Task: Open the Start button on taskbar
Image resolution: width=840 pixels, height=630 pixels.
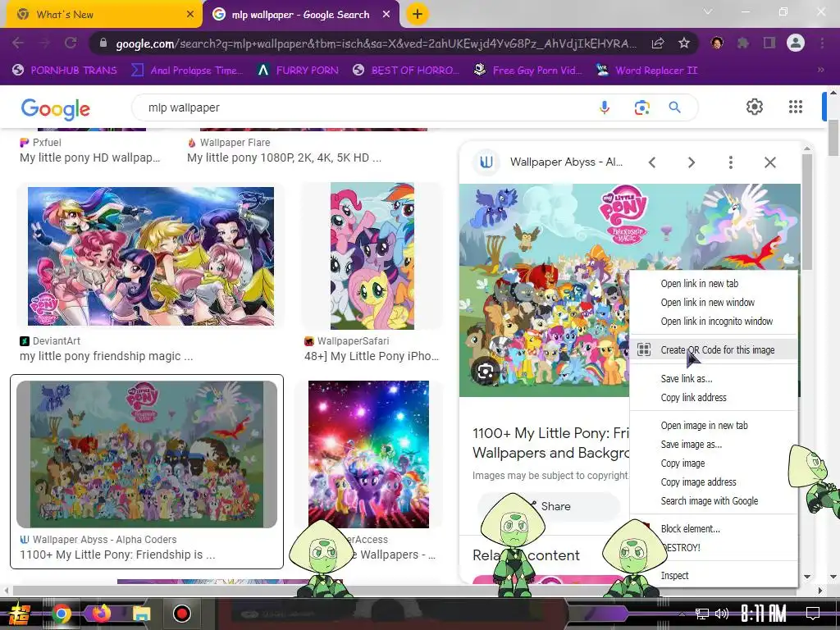Action: (20, 614)
